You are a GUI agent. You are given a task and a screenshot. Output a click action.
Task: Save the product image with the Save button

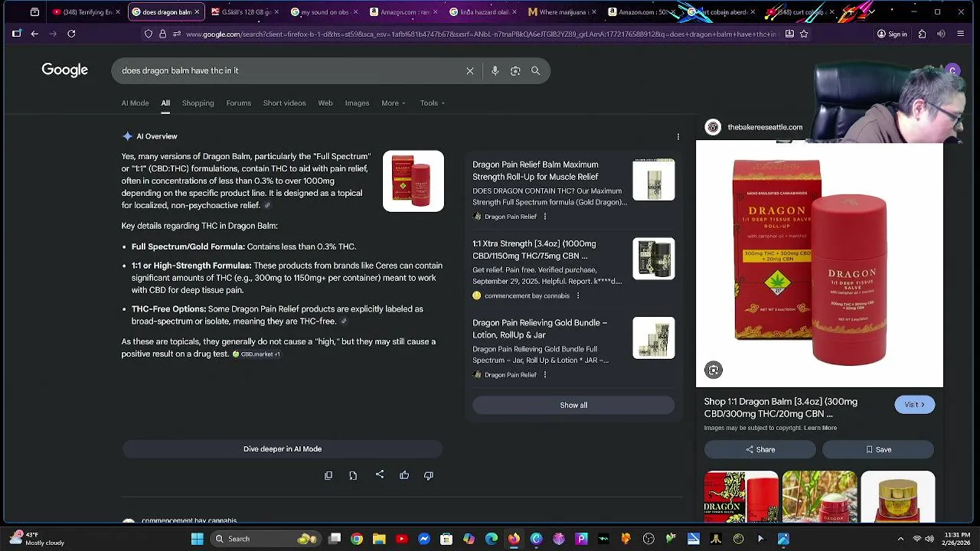878,450
